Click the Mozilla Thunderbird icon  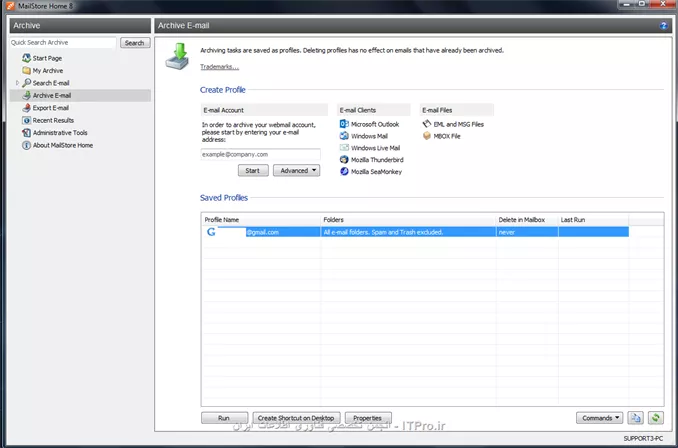344,160
